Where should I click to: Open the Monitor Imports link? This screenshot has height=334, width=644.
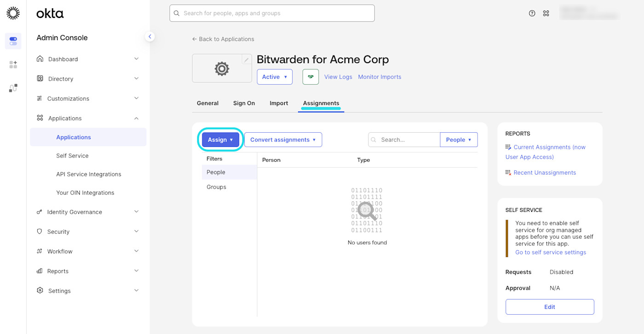[x=379, y=77]
